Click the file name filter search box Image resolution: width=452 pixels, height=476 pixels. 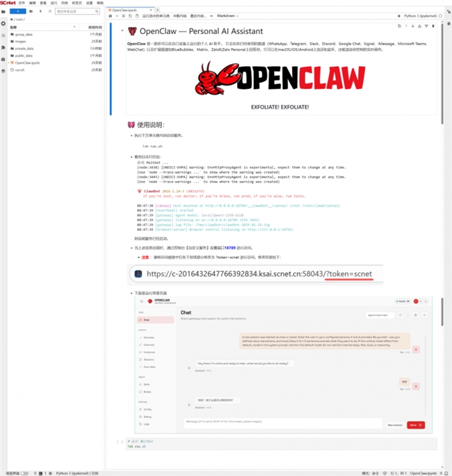point(77,11)
